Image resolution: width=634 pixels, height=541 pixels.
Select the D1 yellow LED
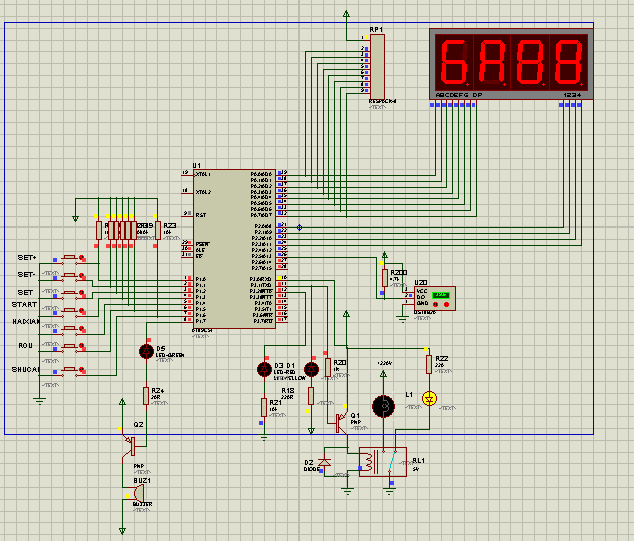(x=311, y=369)
